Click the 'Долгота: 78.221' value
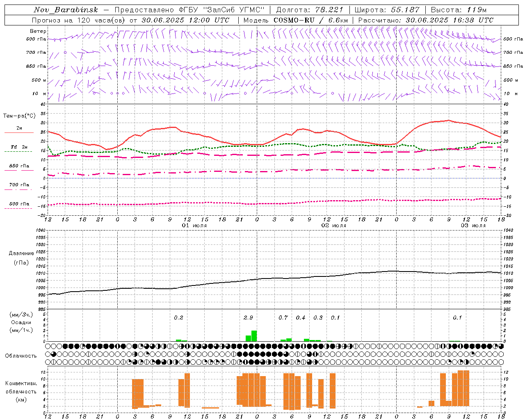Screen dimensions: 525x420 (x=310, y=10)
